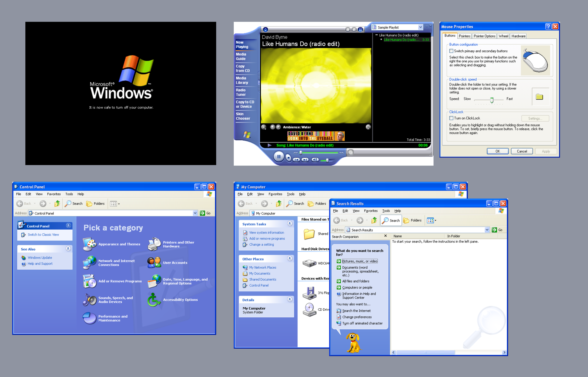The width and height of the screenshot is (588, 377).
Task: Click the double-click speed slider handle
Action: click(492, 100)
